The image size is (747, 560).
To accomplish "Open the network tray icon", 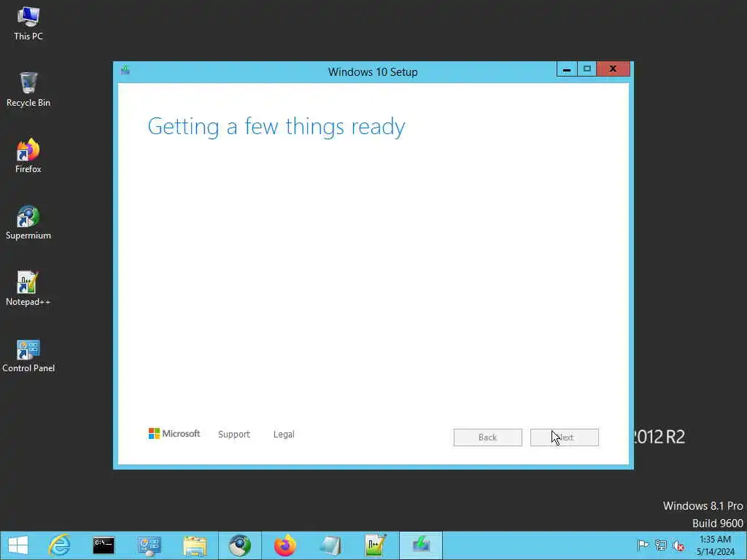I will click(661, 545).
